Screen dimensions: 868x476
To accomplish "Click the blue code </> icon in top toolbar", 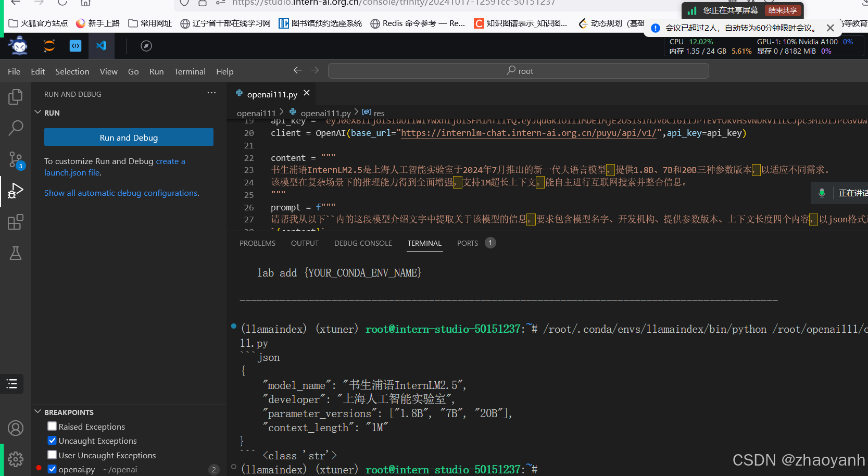I will [75, 46].
